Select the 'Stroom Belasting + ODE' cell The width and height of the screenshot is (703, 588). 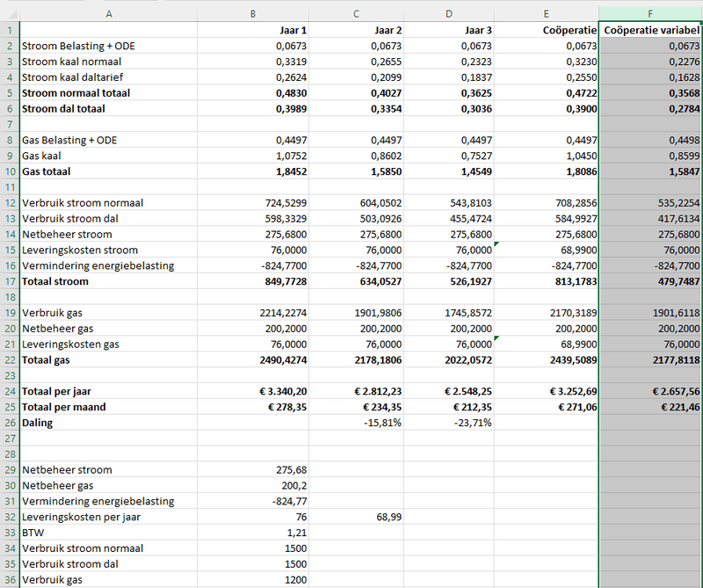click(108, 46)
